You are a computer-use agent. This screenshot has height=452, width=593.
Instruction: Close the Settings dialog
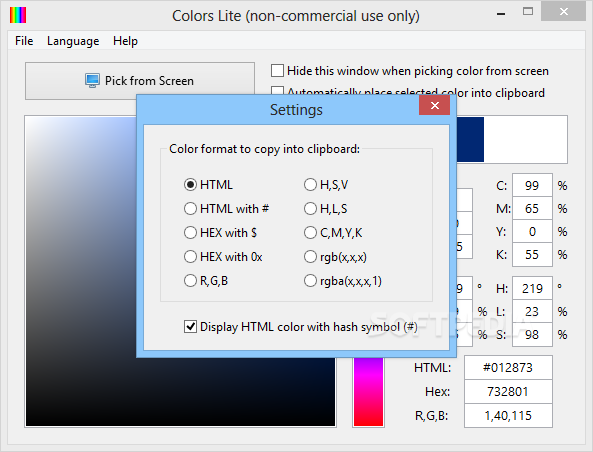pos(434,105)
